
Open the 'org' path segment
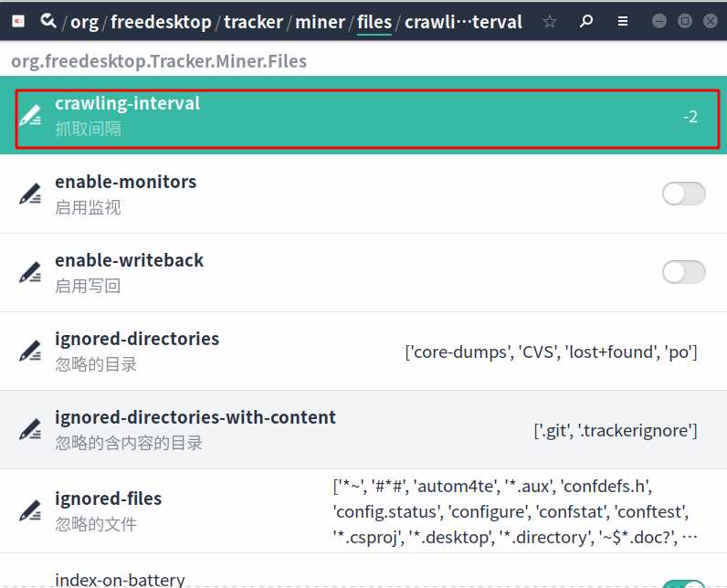point(84,21)
